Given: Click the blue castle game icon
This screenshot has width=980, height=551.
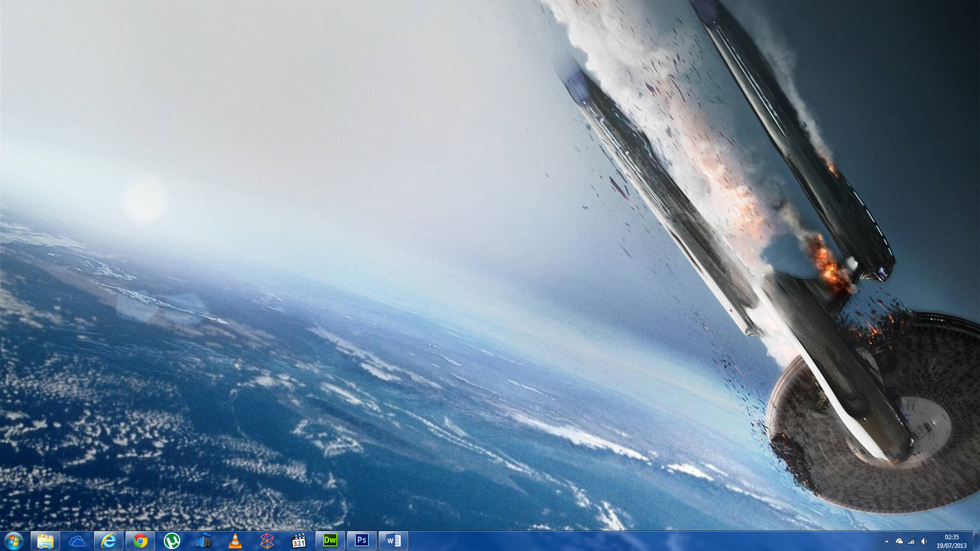Looking at the screenshot, I should [204, 541].
